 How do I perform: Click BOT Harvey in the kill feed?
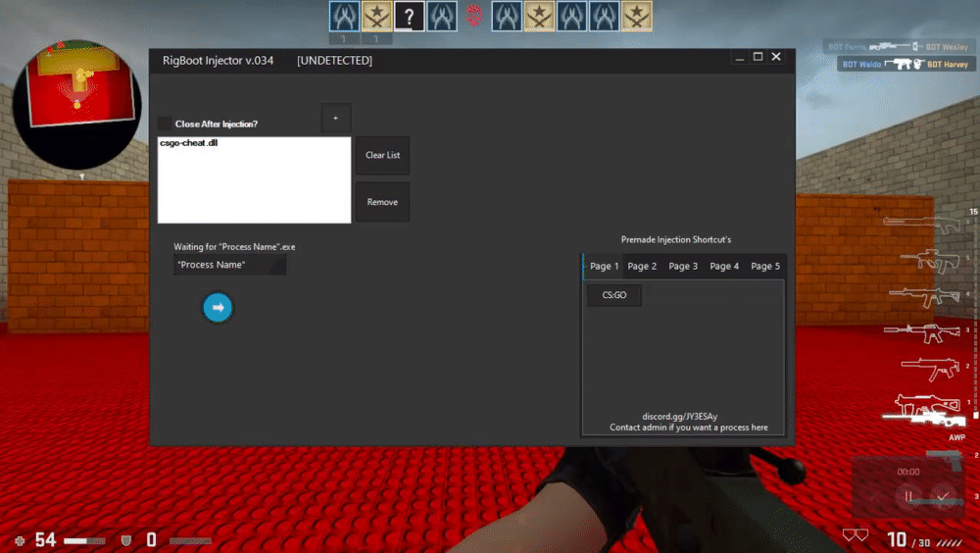coord(948,64)
